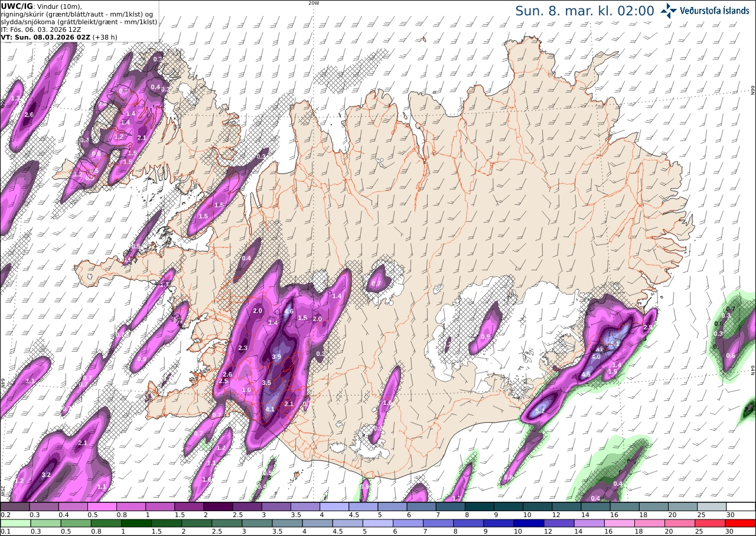The width and height of the screenshot is (756, 536).
Task: Pick the snow legend swatch starting at 20
Action: click(683, 506)
